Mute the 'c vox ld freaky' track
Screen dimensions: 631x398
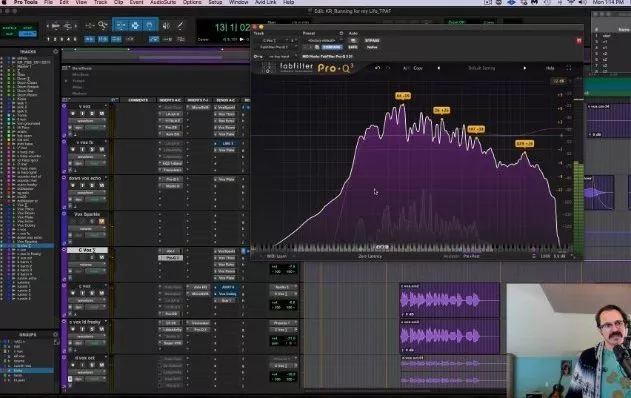[101, 329]
